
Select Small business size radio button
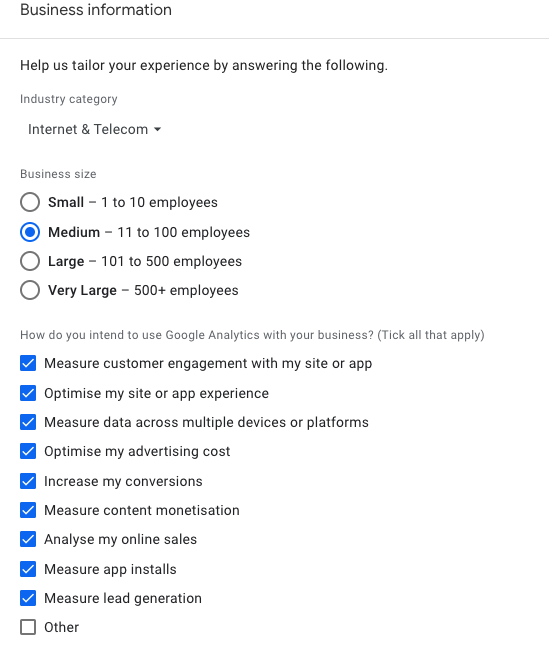pyautogui.click(x=30, y=202)
